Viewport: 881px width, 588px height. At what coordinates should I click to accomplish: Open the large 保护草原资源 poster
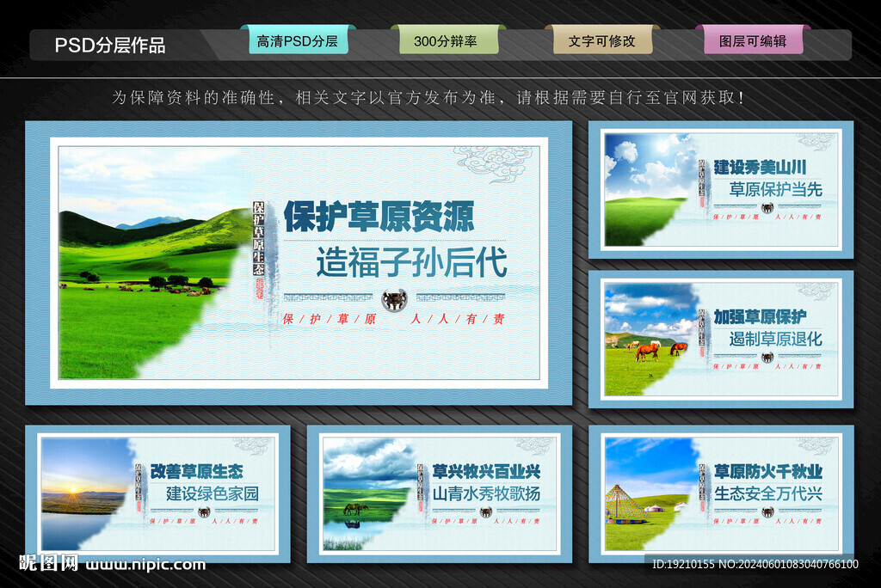(299, 263)
